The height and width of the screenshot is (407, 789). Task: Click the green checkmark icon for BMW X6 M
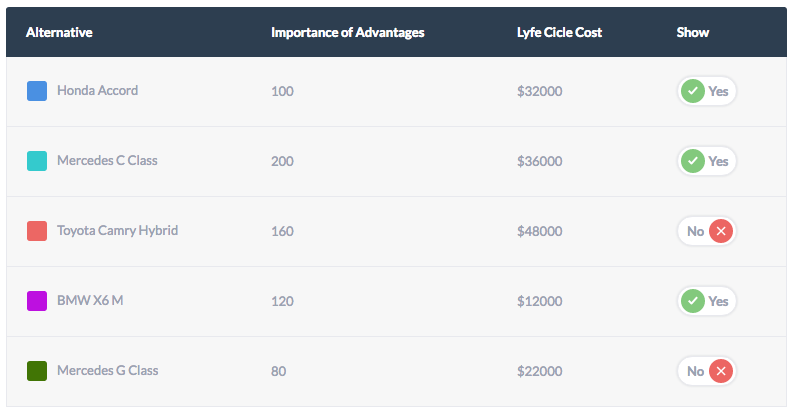coord(692,301)
